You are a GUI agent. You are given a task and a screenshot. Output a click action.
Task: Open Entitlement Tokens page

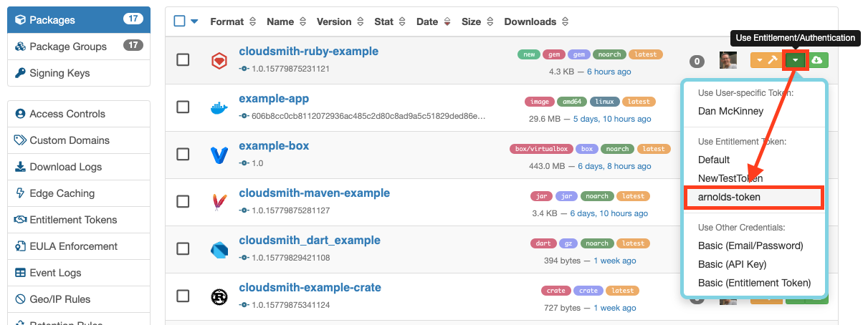[79, 220]
